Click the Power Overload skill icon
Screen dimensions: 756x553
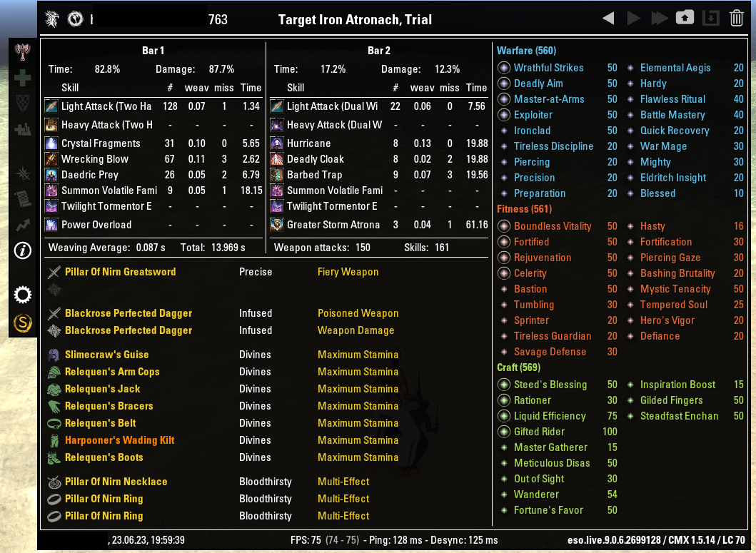(51, 225)
